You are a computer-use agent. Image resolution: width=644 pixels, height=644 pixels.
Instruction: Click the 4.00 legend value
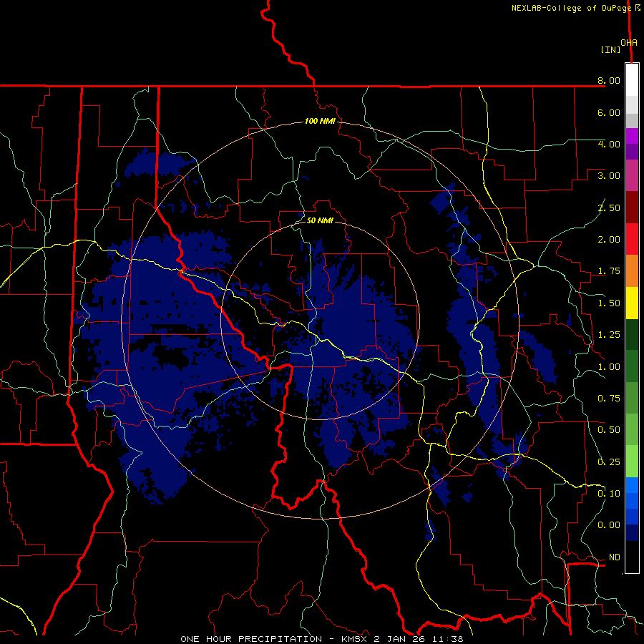click(609, 144)
